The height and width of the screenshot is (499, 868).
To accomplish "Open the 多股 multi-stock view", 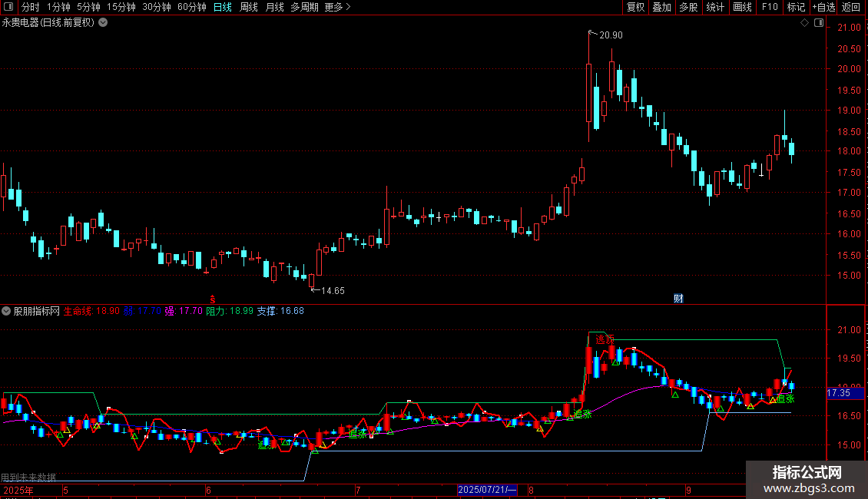I will 689,7.
